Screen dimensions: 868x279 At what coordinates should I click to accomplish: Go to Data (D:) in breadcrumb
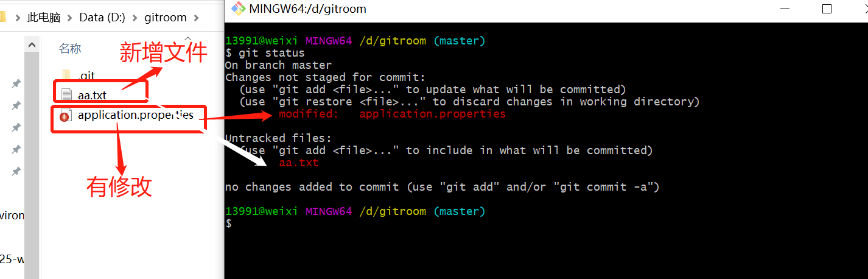[102, 17]
